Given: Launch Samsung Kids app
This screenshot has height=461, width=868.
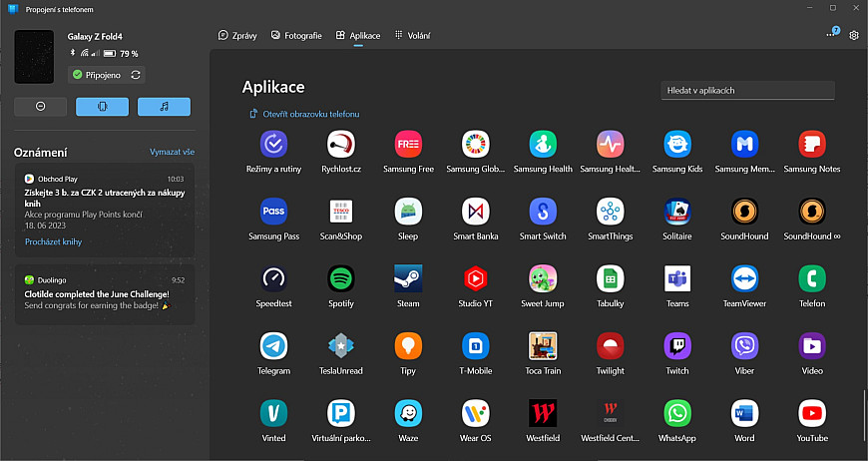Looking at the screenshot, I should pyautogui.click(x=677, y=145).
